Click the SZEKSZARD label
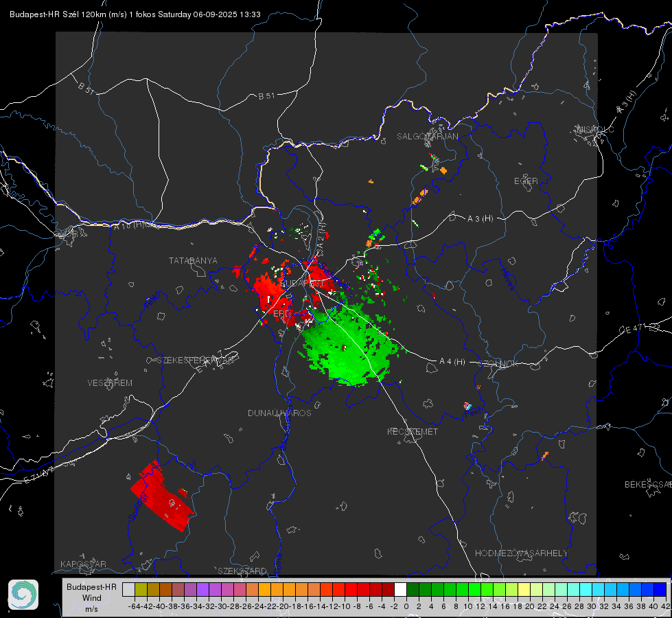Screen dimensions: 672x618 [x=242, y=571]
